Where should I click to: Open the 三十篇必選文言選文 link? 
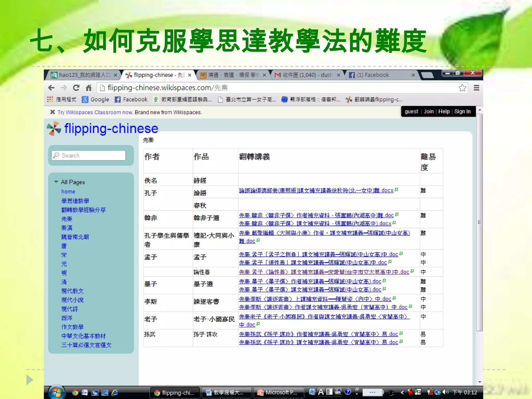click(86, 345)
